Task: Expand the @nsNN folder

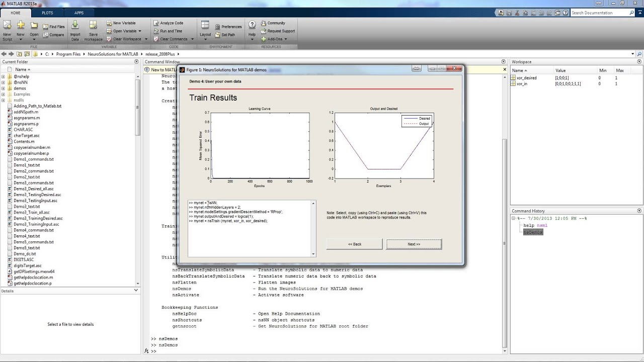Action: click(3, 82)
